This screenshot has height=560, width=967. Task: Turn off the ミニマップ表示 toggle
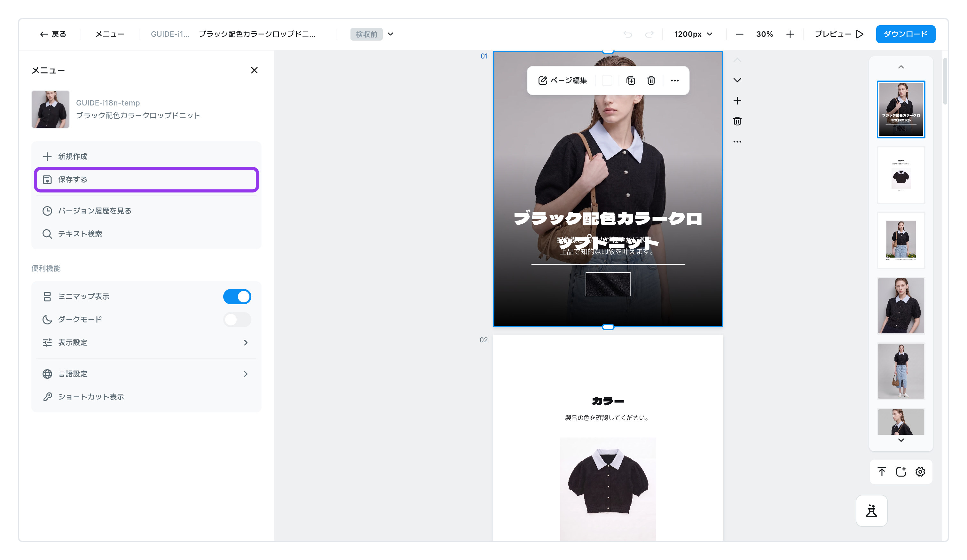point(237,297)
